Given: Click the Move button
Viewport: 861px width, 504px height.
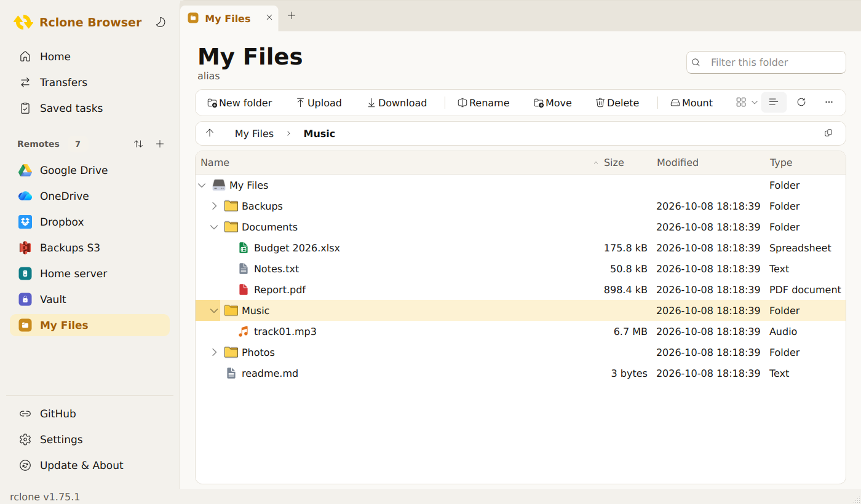Looking at the screenshot, I should [x=553, y=103].
